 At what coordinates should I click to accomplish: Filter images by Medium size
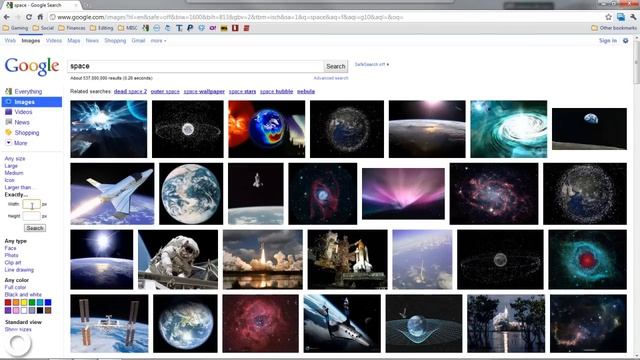point(14,173)
